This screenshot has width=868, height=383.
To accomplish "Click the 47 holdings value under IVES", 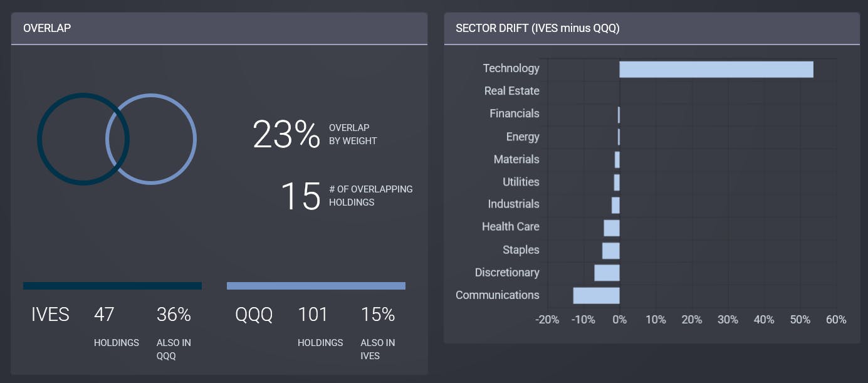I will tap(105, 315).
